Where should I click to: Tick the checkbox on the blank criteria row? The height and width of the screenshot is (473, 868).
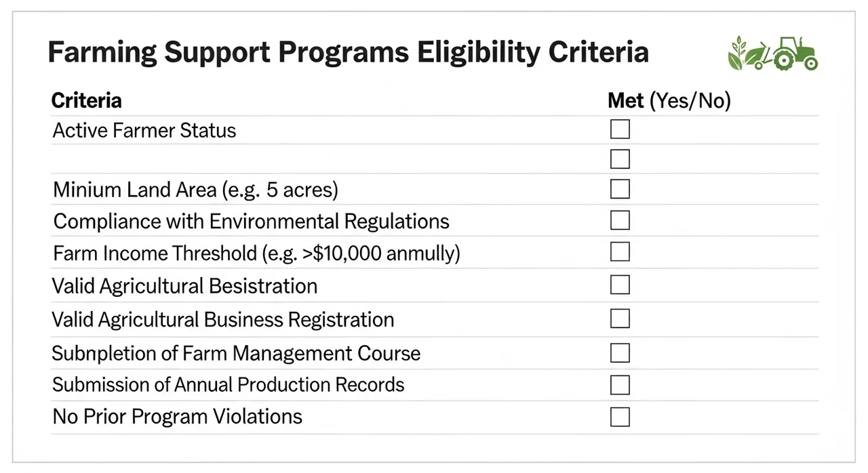pos(620,159)
